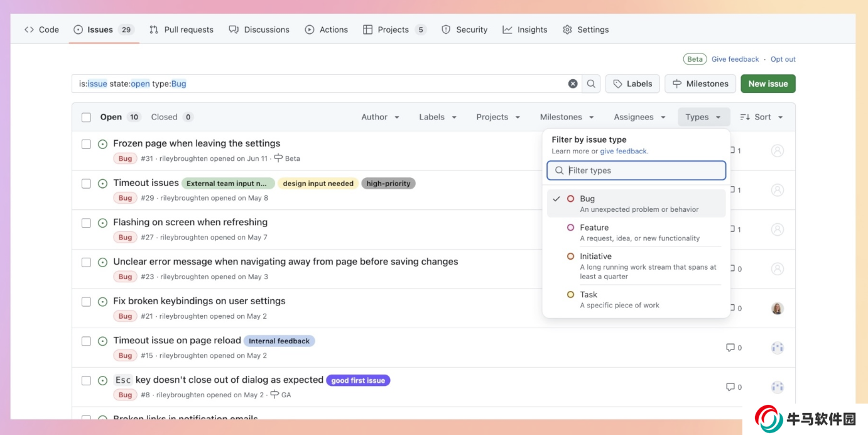868x435 pixels.
Task: Toggle the select all issues checkbox
Action: pyautogui.click(x=86, y=117)
